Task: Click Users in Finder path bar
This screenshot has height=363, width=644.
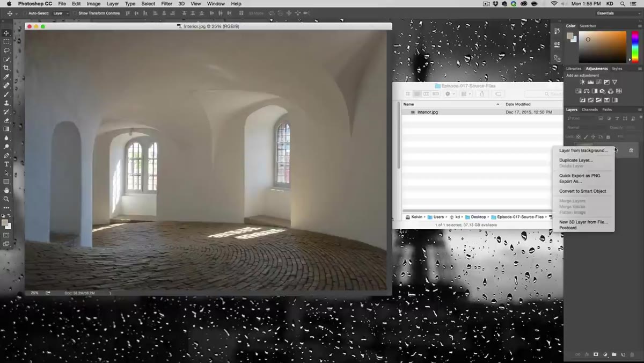Action: point(435,217)
